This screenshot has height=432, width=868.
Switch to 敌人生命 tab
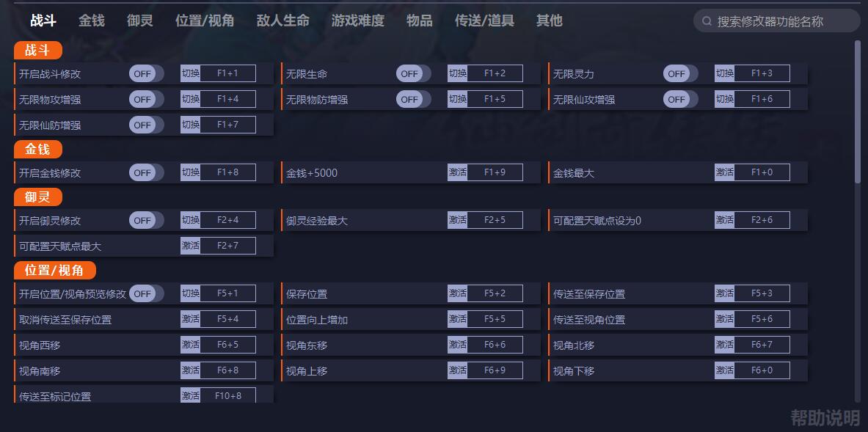pyautogui.click(x=283, y=21)
